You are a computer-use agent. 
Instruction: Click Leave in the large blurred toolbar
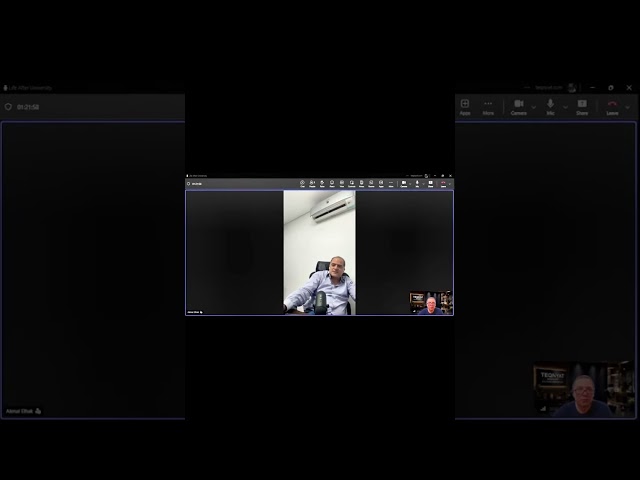tap(612, 107)
